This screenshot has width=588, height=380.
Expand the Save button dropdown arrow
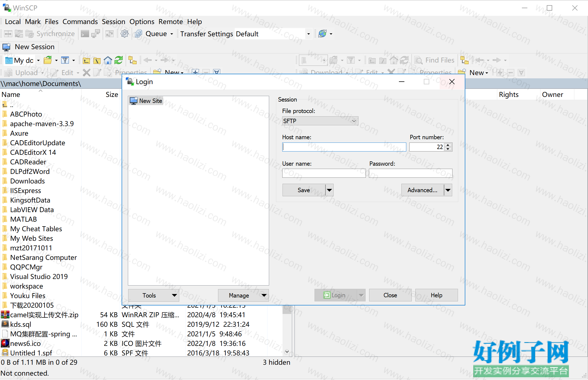[330, 190]
